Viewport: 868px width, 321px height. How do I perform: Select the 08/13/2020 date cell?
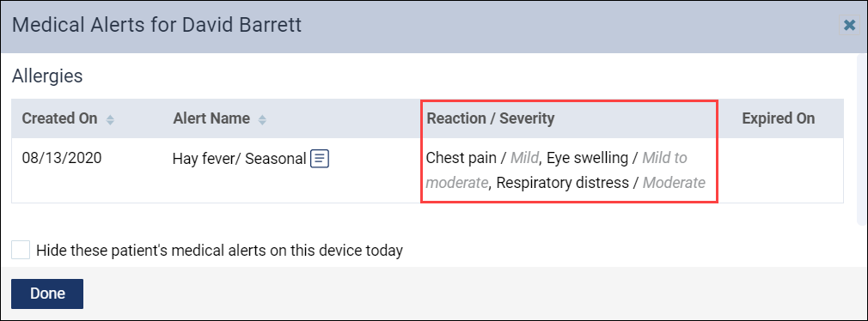62,158
